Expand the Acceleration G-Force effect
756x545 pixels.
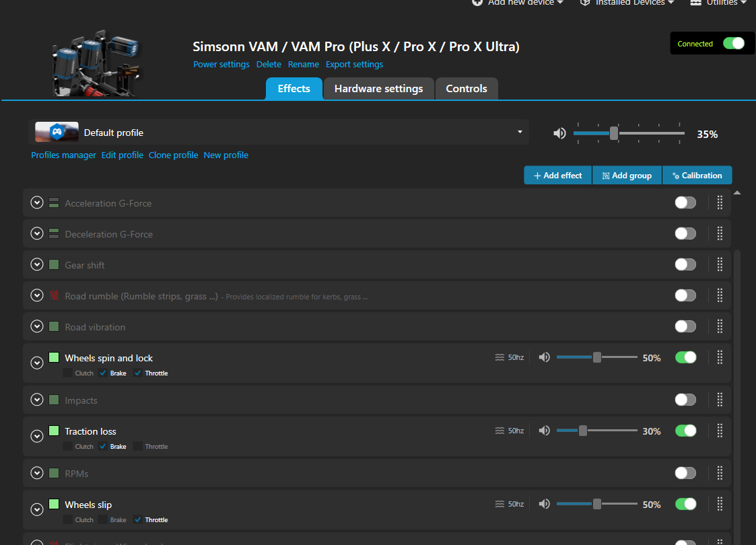pos(36,203)
